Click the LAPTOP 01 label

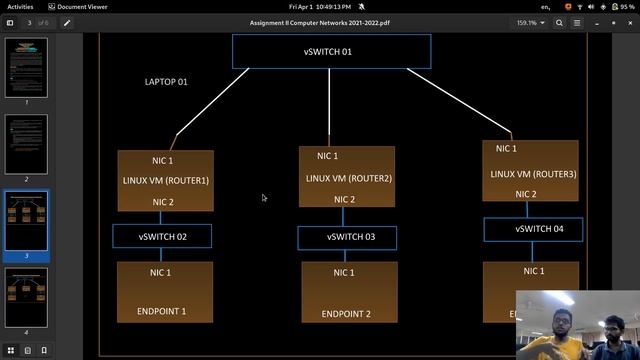(x=166, y=82)
